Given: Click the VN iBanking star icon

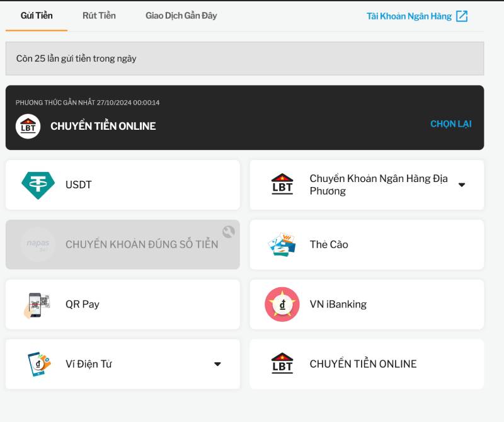Looking at the screenshot, I should pos(282,304).
